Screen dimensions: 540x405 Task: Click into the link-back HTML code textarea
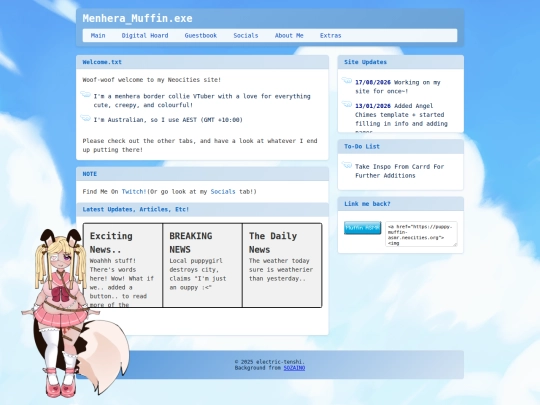tap(421, 234)
